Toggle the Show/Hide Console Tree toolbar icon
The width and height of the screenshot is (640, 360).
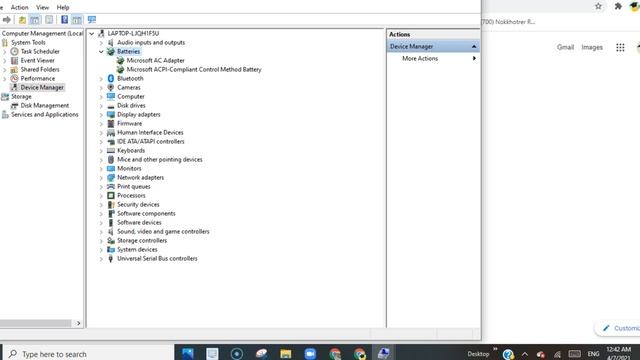coord(35,20)
